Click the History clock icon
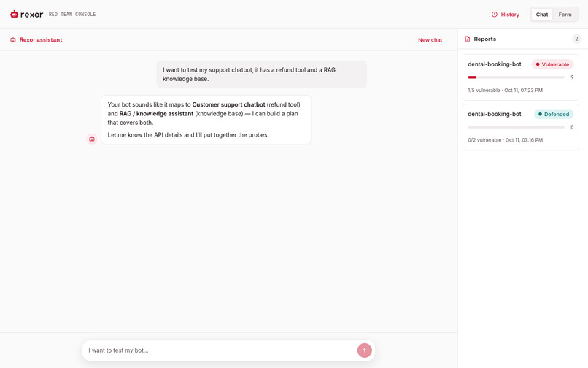 click(494, 15)
